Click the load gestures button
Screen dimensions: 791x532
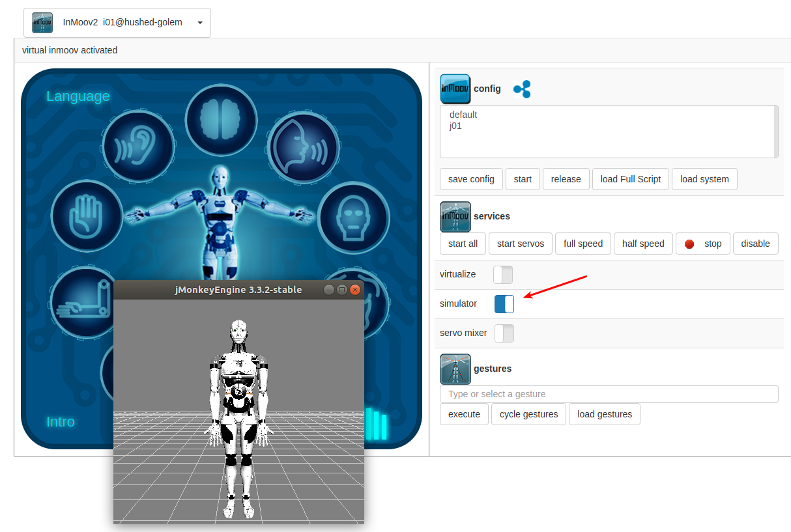(605, 414)
